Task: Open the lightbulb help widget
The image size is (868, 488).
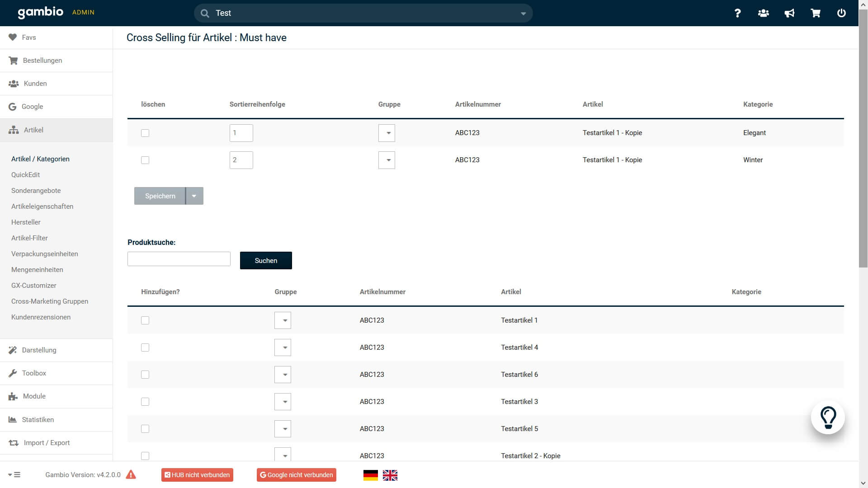Action: click(828, 418)
